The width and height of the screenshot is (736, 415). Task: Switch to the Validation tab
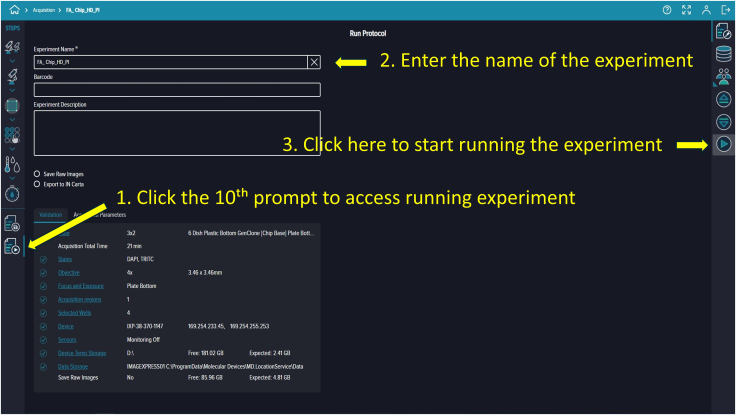click(x=50, y=215)
